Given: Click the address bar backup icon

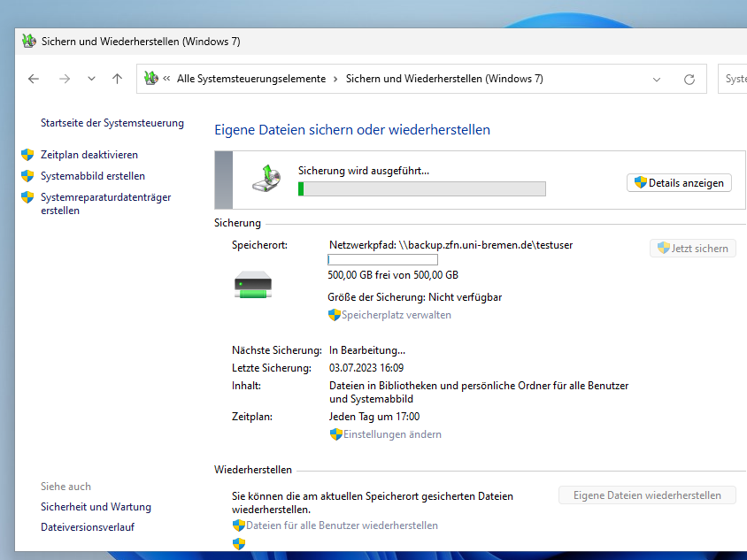Looking at the screenshot, I should click(x=150, y=79).
